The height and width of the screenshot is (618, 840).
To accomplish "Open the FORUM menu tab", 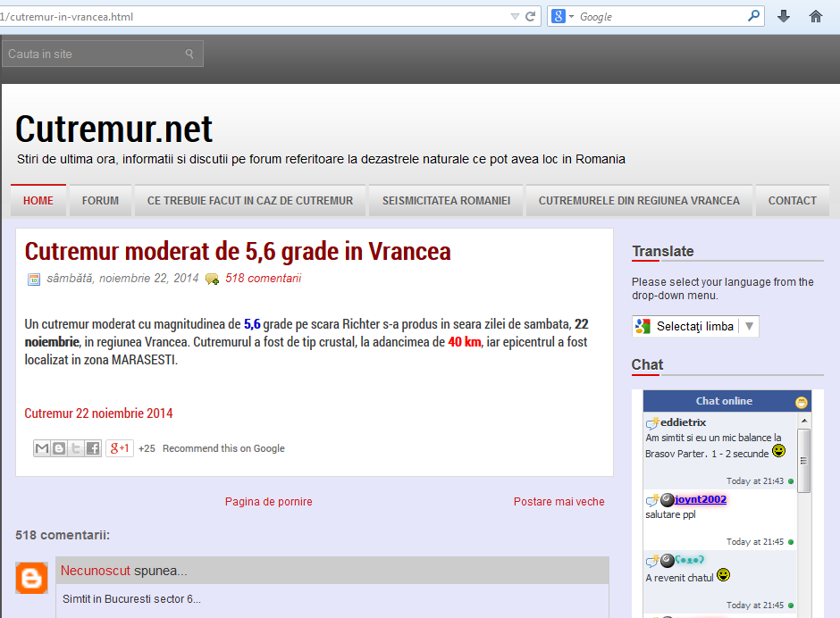I will pyautogui.click(x=100, y=201).
